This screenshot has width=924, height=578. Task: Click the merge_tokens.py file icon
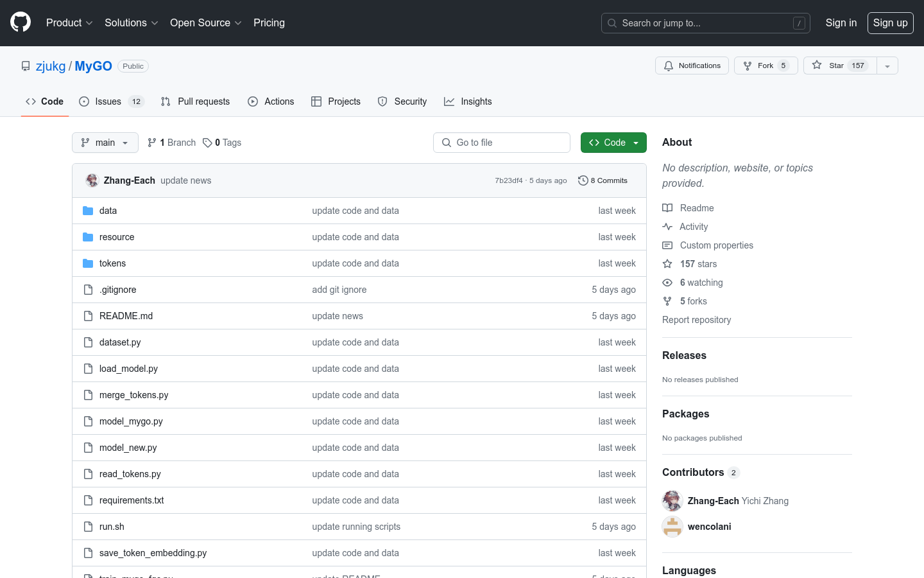(88, 395)
